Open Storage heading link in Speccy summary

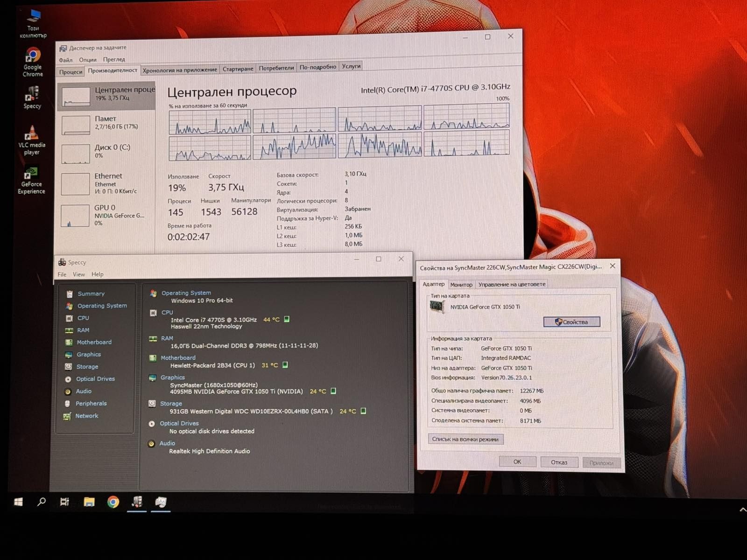point(171,404)
